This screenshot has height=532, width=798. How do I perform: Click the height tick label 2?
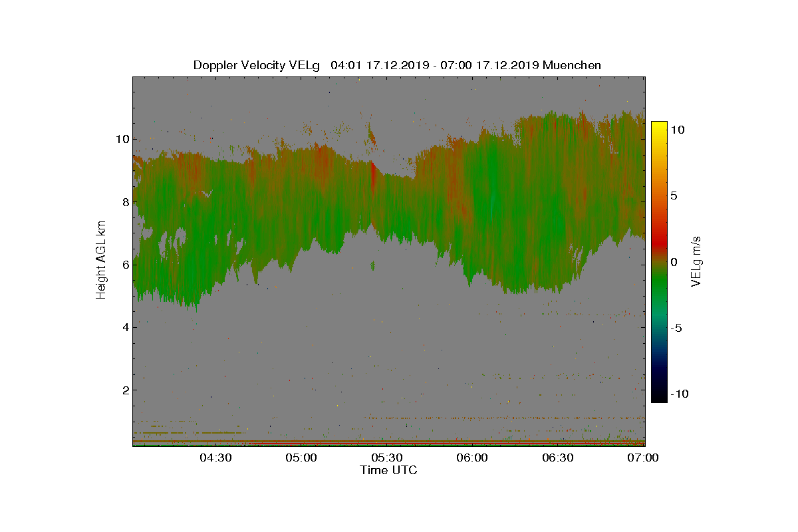pyautogui.click(x=124, y=390)
